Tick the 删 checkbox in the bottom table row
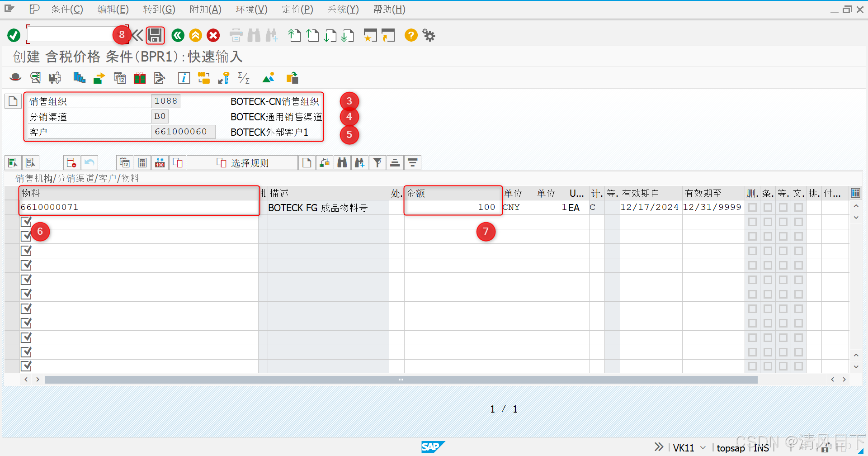868x456 pixels. 752,366
